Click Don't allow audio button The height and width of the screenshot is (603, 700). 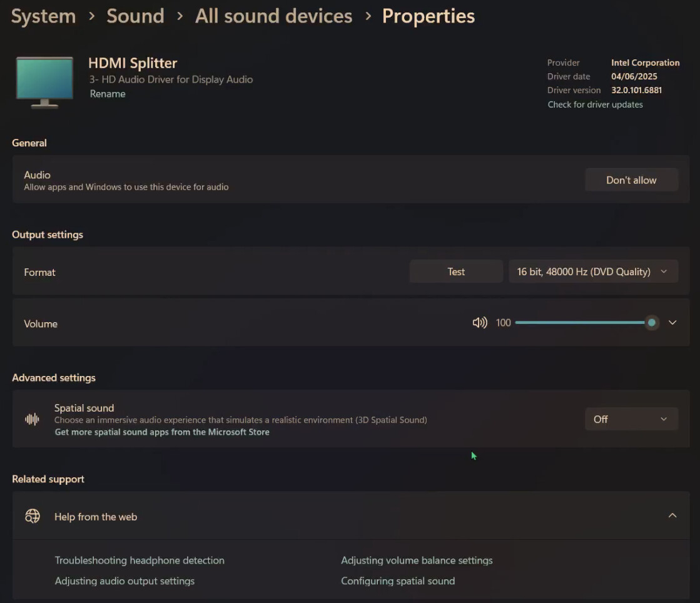pos(631,180)
